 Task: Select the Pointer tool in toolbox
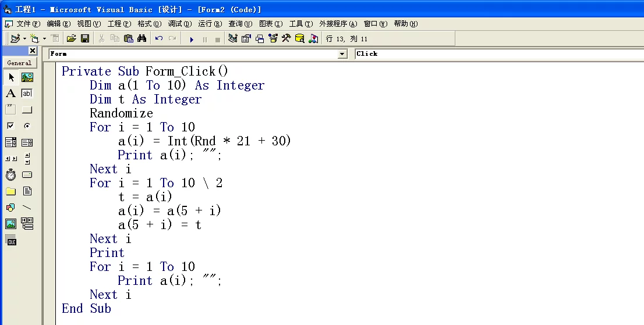coord(11,77)
